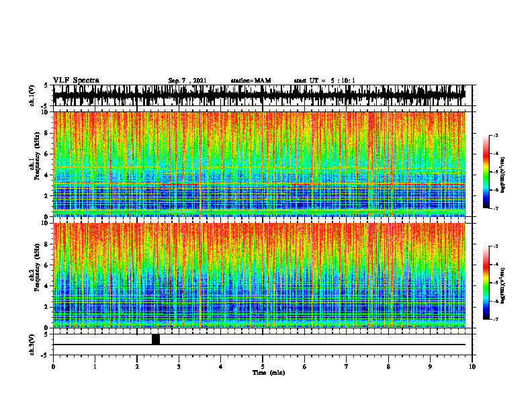Viewport: 532px width, 411px height.
Task: Click the ch.1 "Frequency (kHz)" axis label
Action: [38, 156]
